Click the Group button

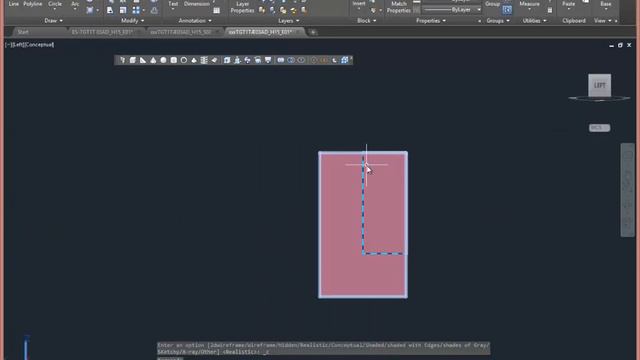493,4
